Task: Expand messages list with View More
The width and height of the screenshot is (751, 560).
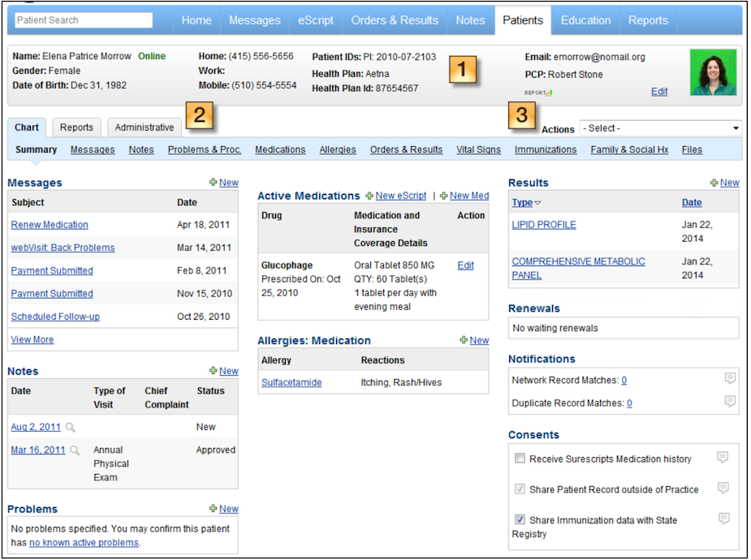Action: (x=32, y=339)
